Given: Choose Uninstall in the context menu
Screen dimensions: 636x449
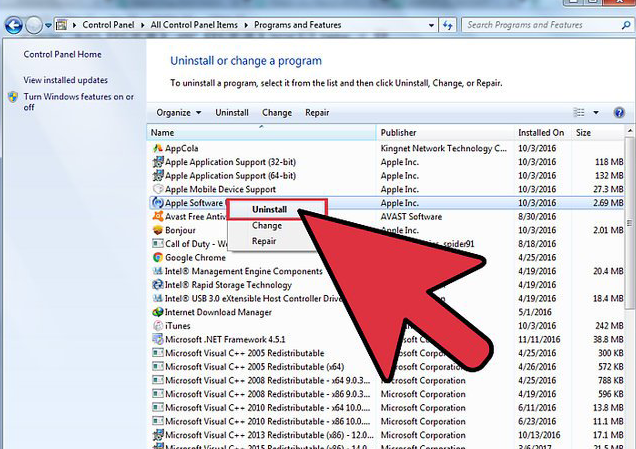Looking at the screenshot, I should coord(269,209).
